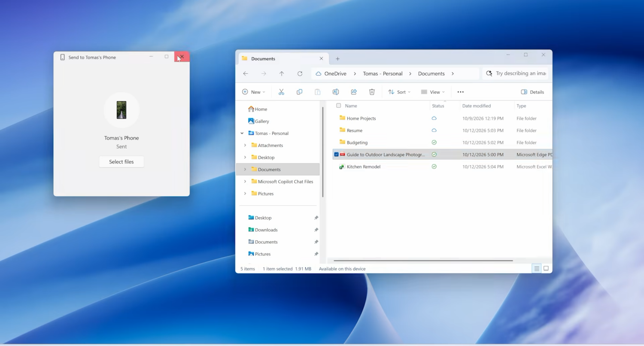Click the cloud status icon for Home Projects
The width and height of the screenshot is (644, 346).
click(x=434, y=118)
